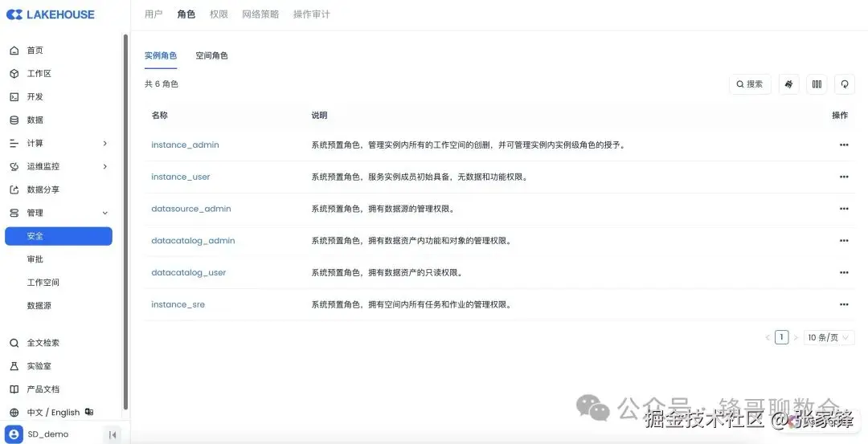
Task: Collapse the sidebar with the bottom arrow icon
Action: 113,434
